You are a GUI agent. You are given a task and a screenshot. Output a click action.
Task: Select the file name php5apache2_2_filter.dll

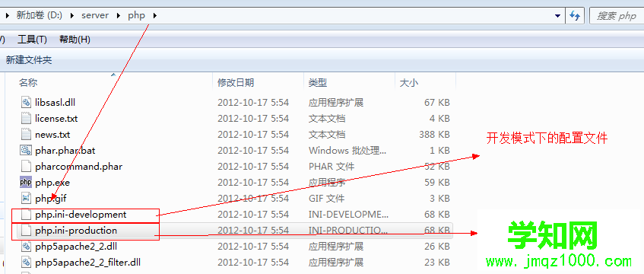[88, 262]
